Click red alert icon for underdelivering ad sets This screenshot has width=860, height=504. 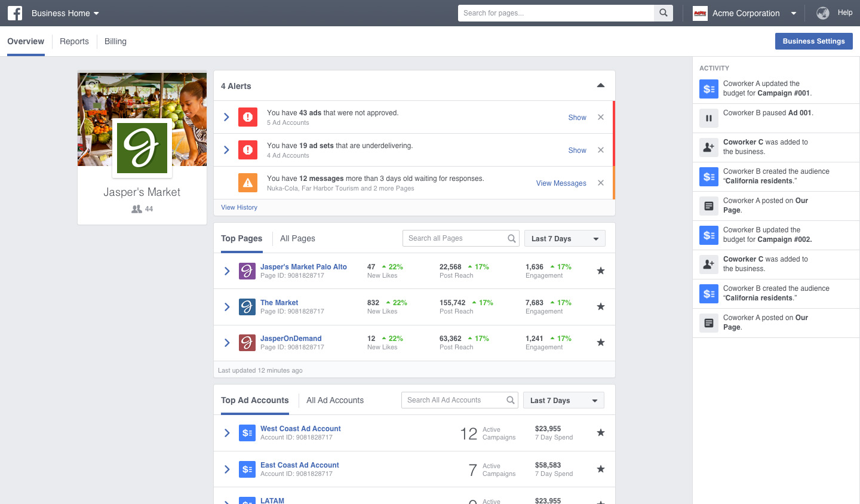248,150
